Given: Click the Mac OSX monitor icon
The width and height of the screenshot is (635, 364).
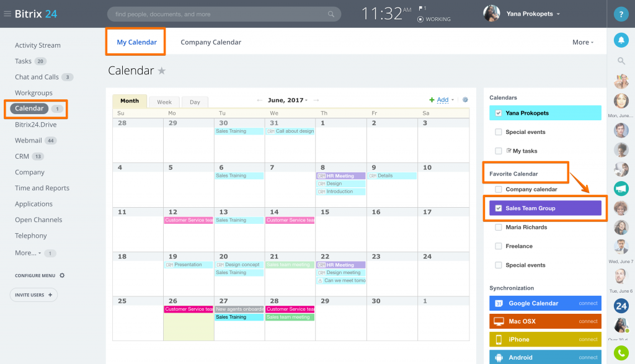Looking at the screenshot, I should pos(499,321).
